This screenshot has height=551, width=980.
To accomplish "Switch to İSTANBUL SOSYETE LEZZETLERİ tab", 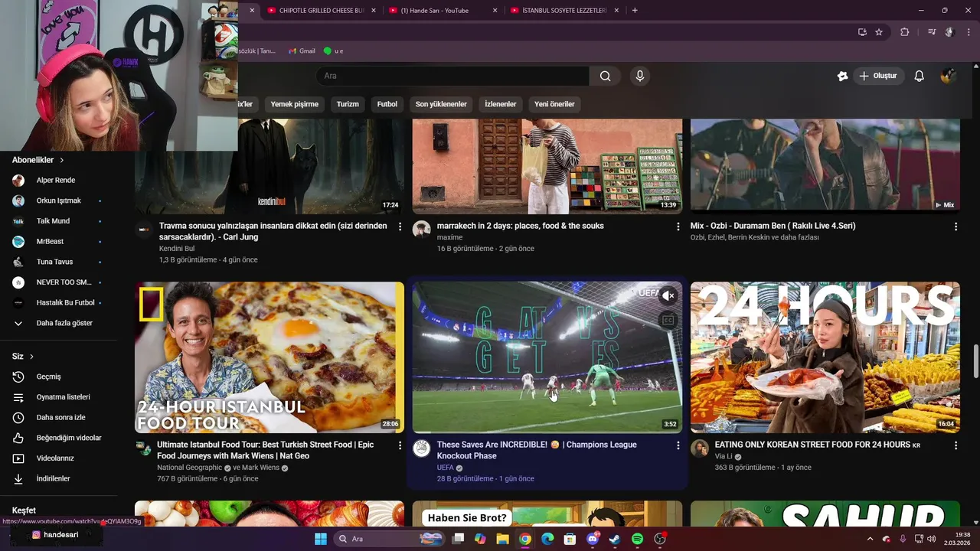I will pos(562,10).
